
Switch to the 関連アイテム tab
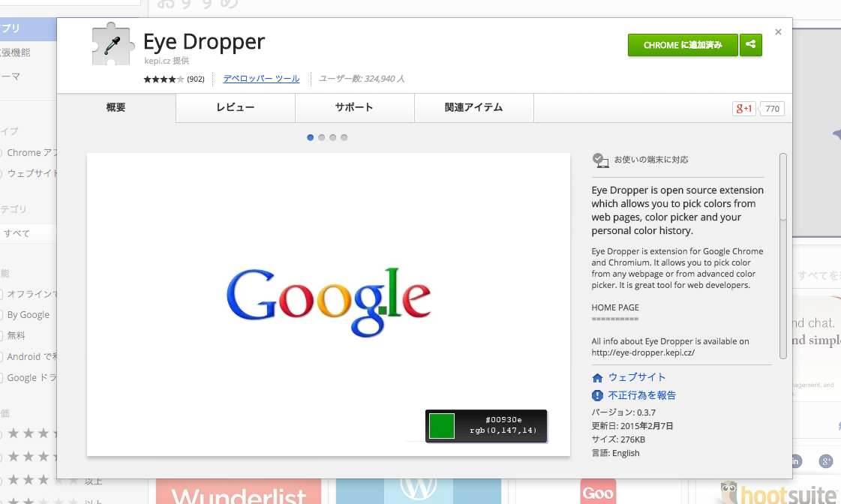pos(473,107)
